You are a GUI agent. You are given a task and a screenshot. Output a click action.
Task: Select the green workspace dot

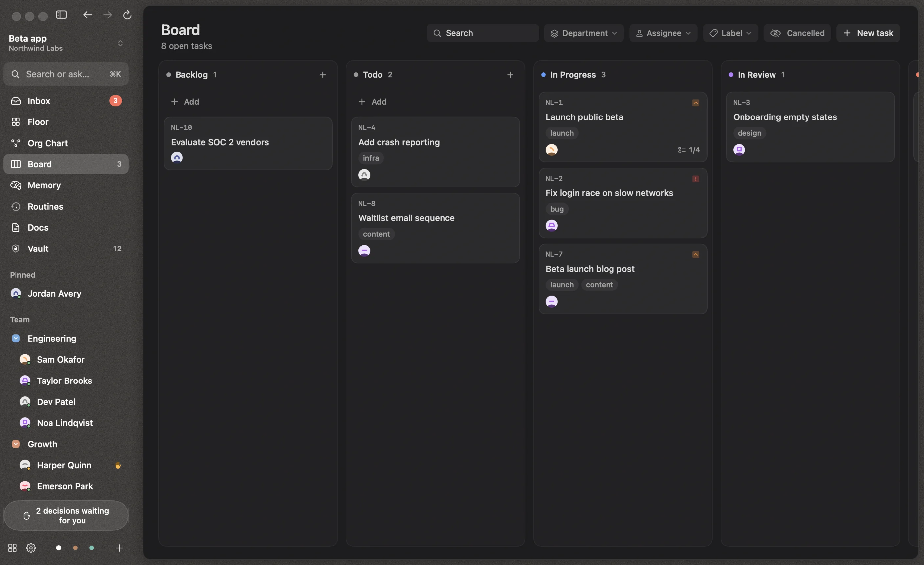pyautogui.click(x=91, y=548)
